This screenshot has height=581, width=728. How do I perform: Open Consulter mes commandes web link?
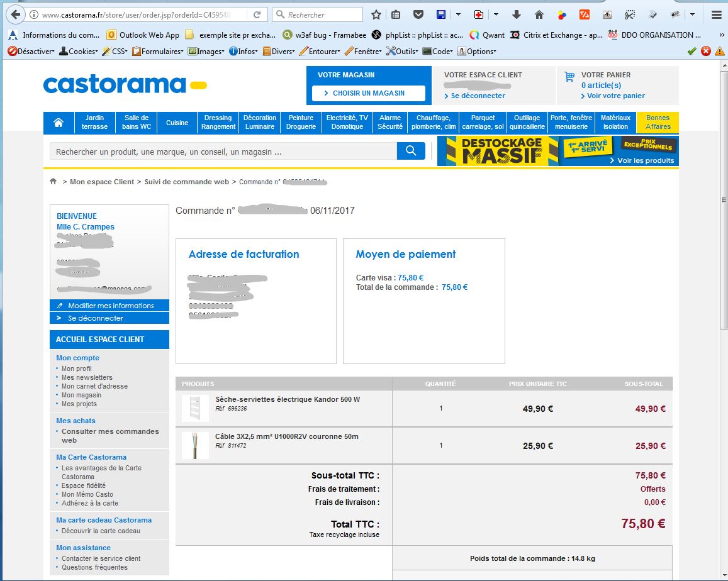(109, 436)
